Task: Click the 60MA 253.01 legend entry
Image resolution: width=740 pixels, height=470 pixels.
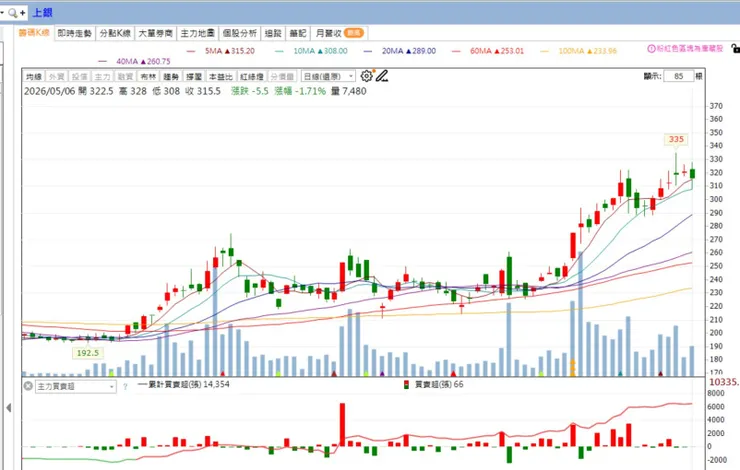Action: pyautogui.click(x=488, y=51)
